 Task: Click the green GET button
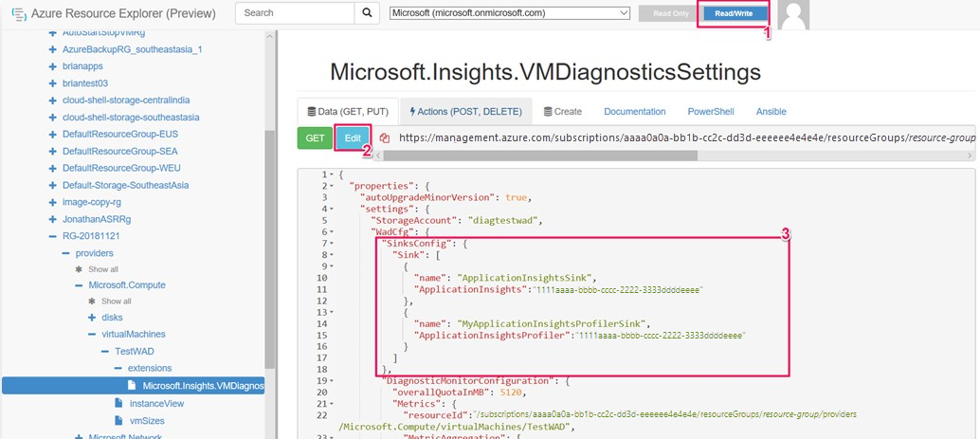[315, 138]
